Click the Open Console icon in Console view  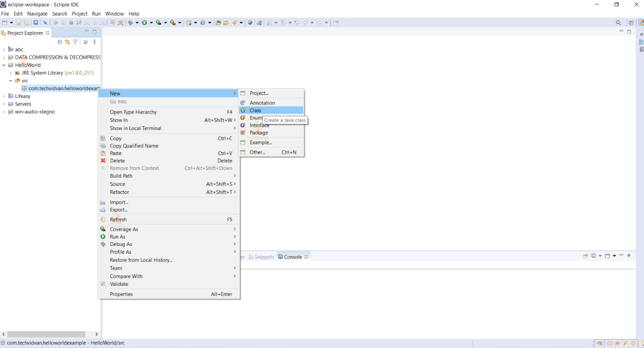pos(607,256)
